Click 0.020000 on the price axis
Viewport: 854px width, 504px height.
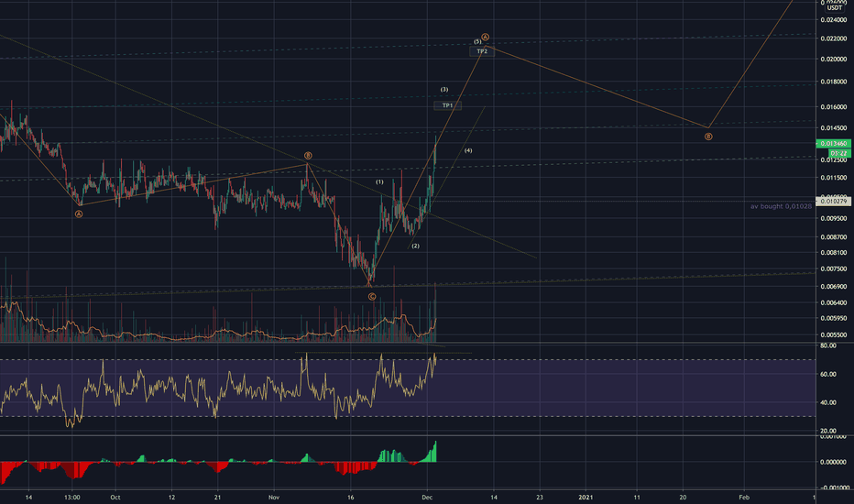pos(833,60)
